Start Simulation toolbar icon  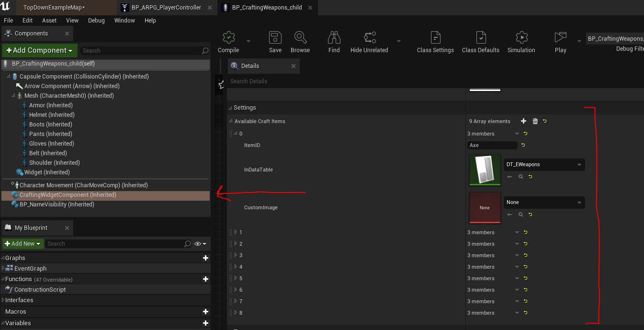pyautogui.click(x=521, y=38)
